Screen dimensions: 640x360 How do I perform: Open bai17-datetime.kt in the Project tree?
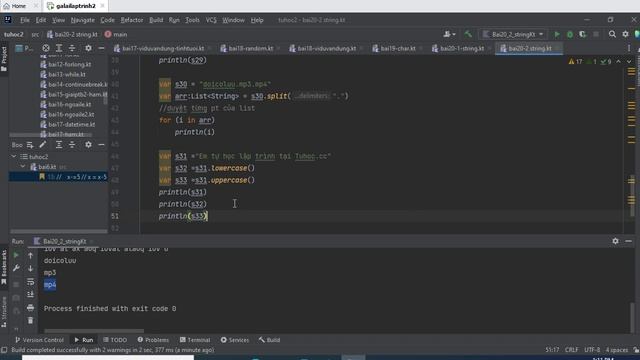coord(71,124)
